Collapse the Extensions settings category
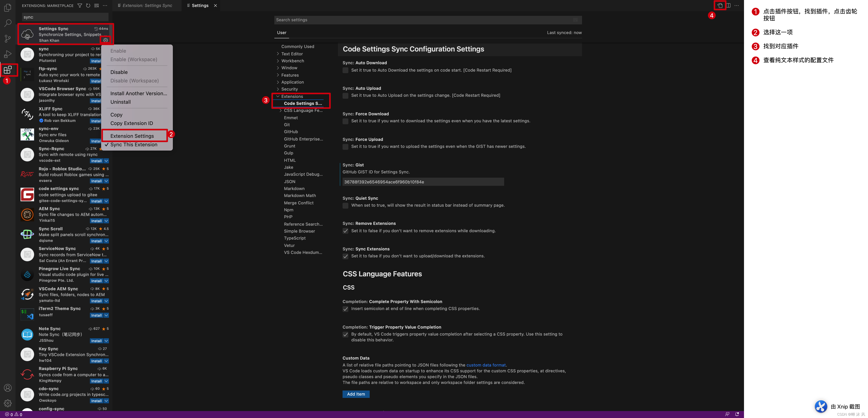868x418 pixels. (292, 96)
